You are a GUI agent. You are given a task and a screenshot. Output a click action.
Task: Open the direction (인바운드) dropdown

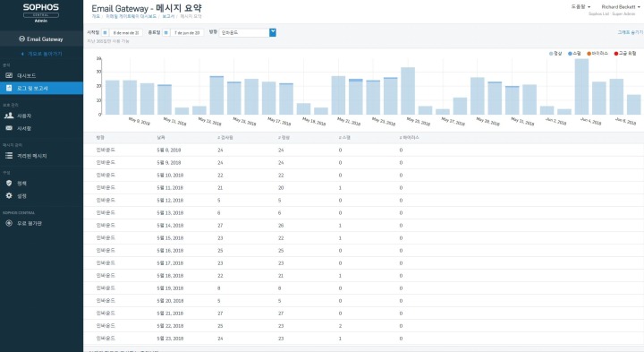pyautogui.click(x=247, y=32)
